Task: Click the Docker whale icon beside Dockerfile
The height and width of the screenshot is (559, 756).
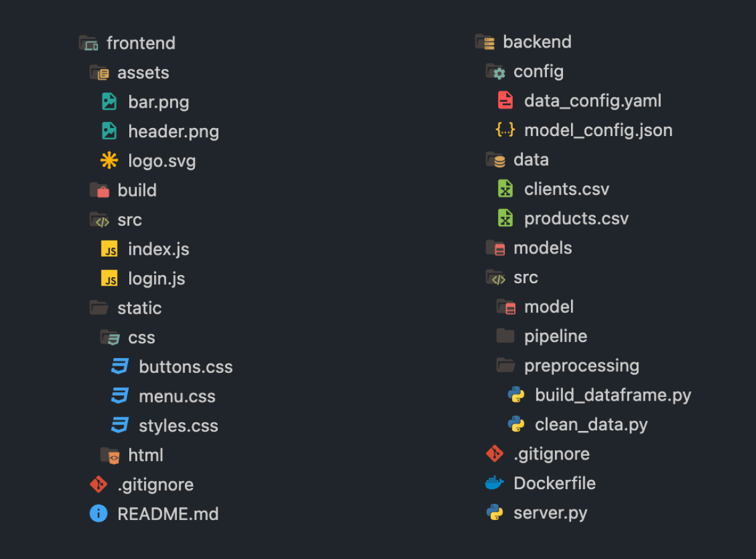Action: (x=494, y=483)
